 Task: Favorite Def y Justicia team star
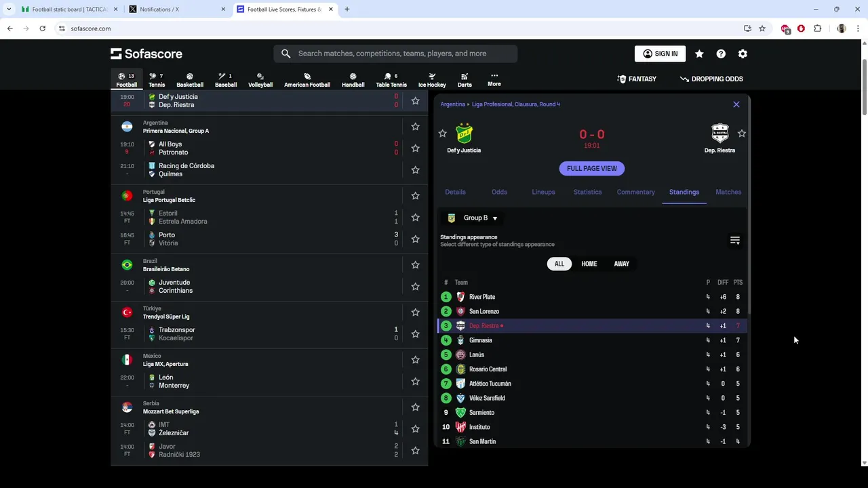coord(443,134)
